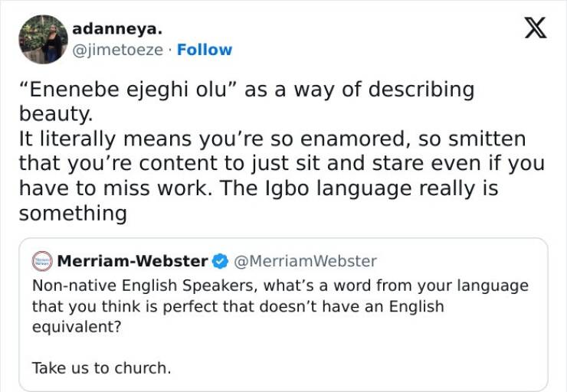567x392 pixels.
Task: Open the @jimetoeze handle link
Action: click(x=117, y=50)
